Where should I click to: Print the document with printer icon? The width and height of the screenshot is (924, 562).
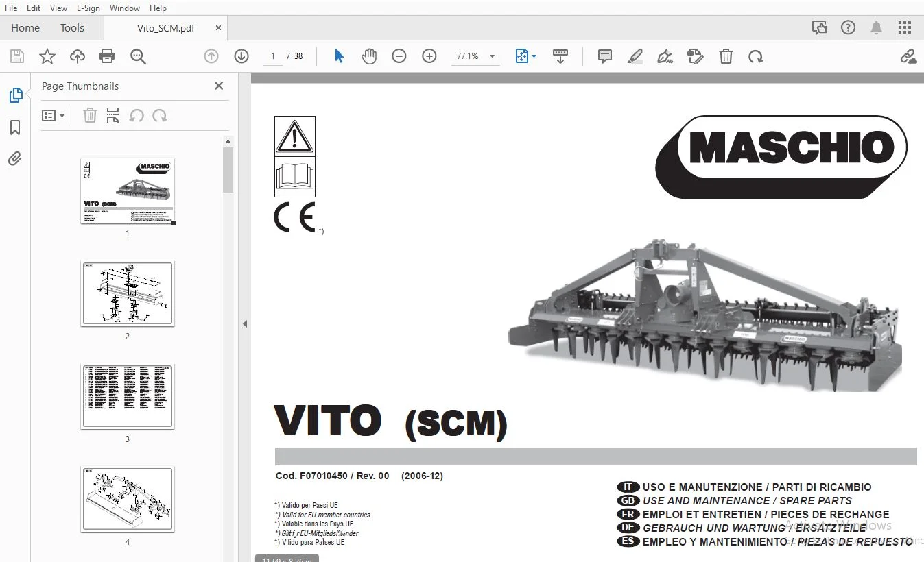coord(107,56)
